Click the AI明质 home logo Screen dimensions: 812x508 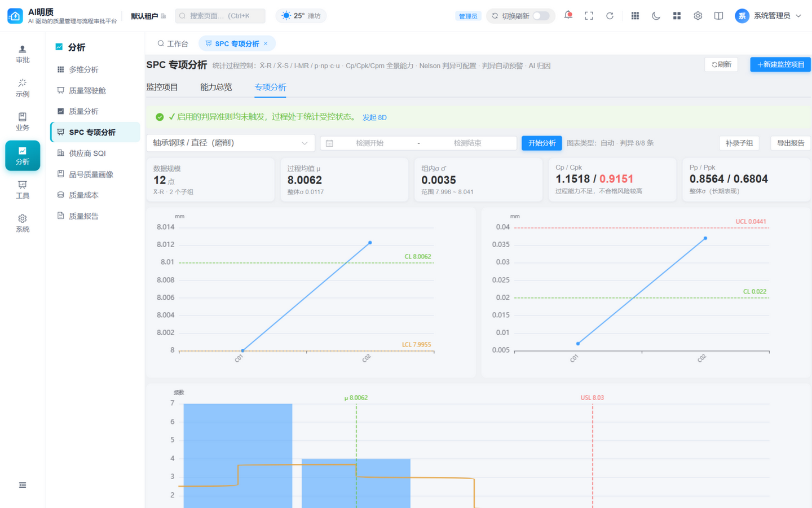tap(15, 16)
